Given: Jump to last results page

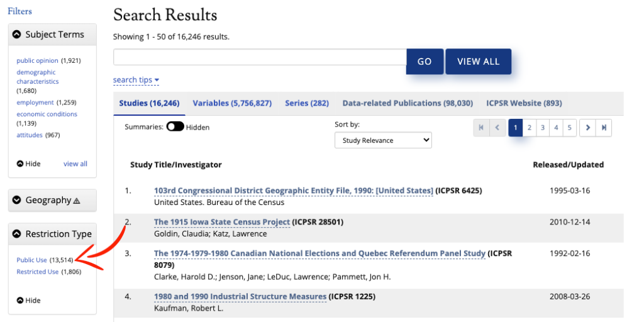Looking at the screenshot, I should [x=604, y=128].
